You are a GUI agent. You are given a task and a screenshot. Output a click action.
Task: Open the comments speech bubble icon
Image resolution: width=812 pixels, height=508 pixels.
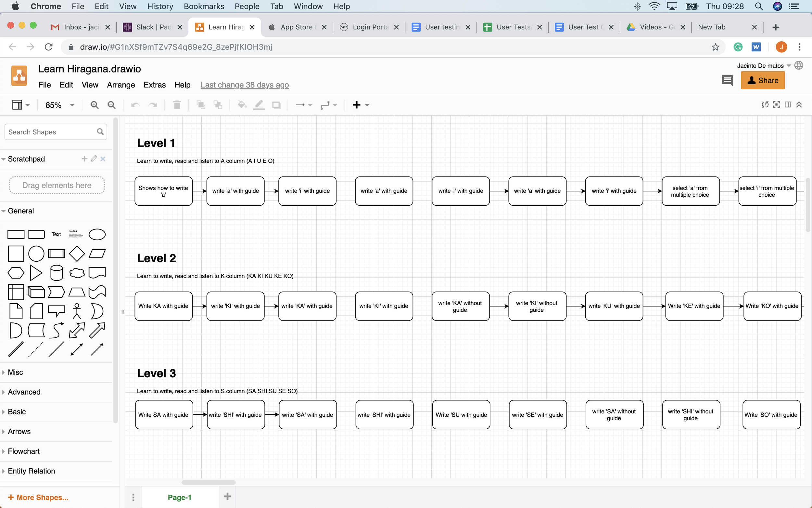point(727,80)
